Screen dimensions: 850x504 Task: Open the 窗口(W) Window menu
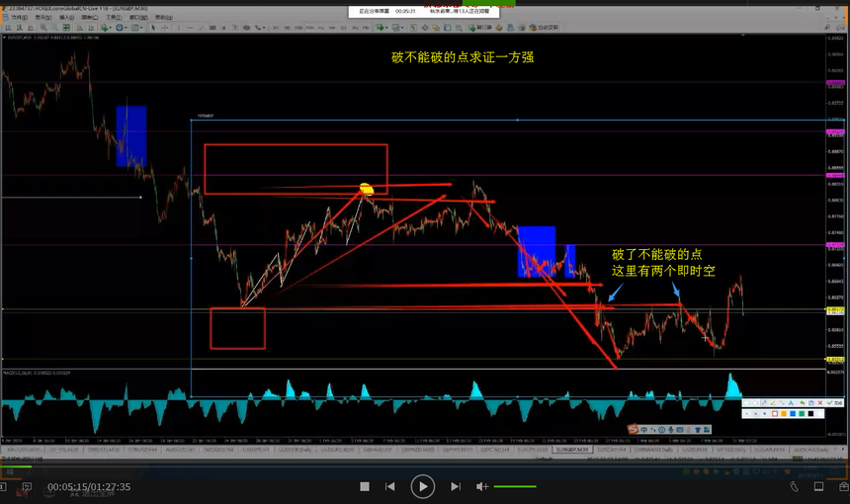pos(138,18)
